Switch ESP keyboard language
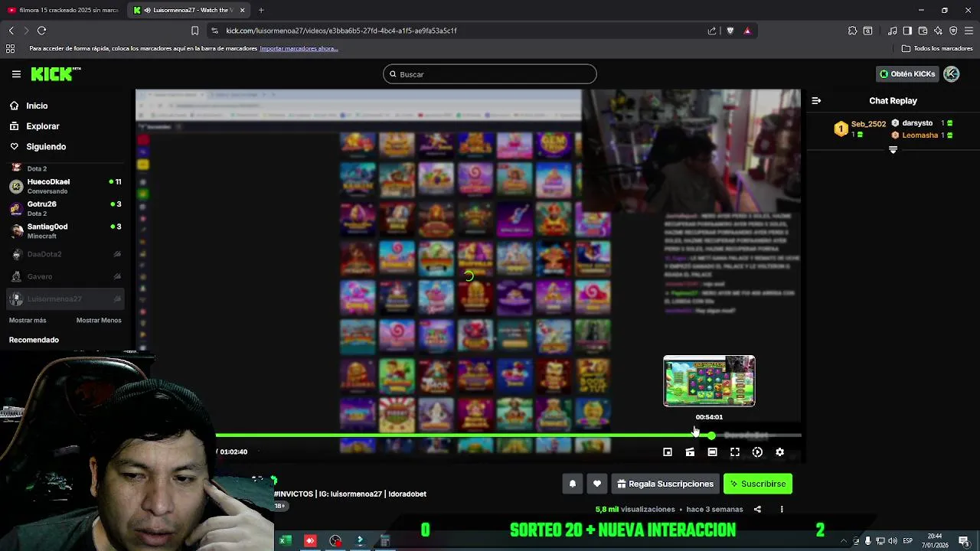980x551 pixels. click(x=908, y=541)
